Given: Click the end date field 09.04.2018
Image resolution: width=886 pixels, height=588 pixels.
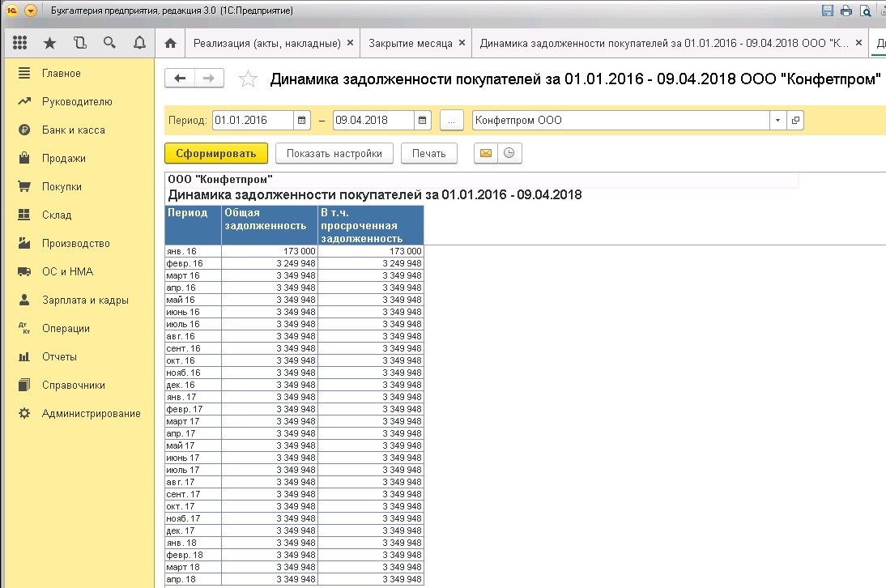Looking at the screenshot, I should 373,121.
